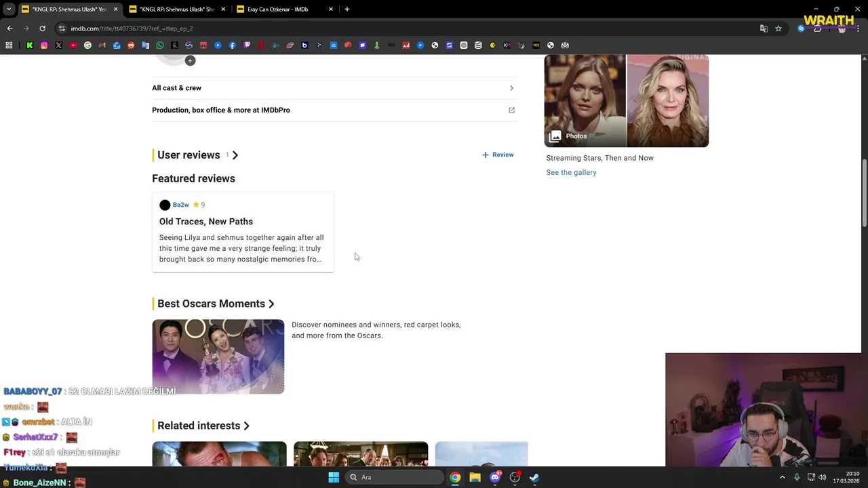
Task: Click the Windows Start button
Action: pyautogui.click(x=334, y=477)
